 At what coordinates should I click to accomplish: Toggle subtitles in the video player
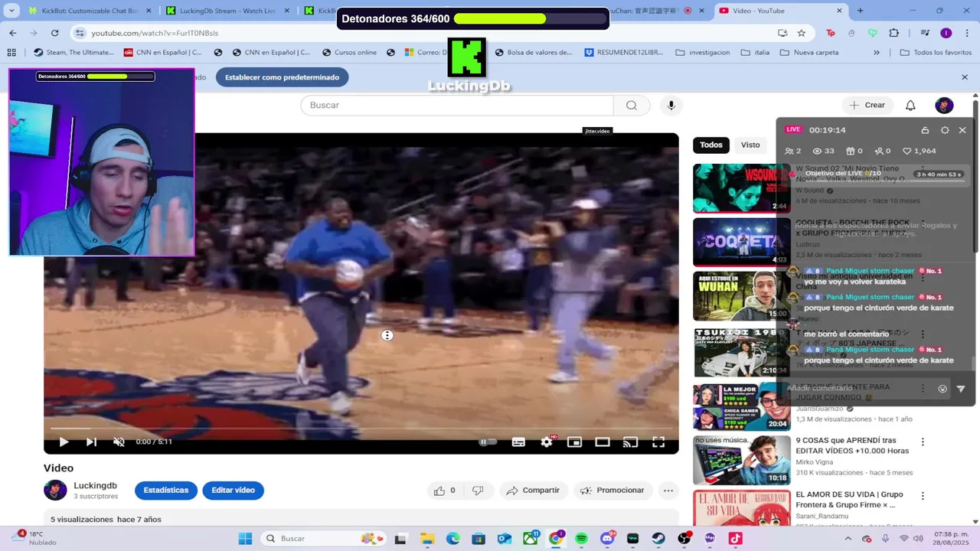[x=518, y=442]
